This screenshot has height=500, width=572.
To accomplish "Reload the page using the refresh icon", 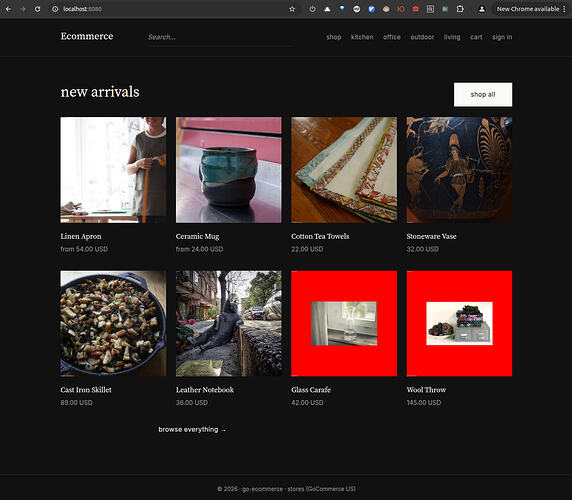I will pos(37,9).
